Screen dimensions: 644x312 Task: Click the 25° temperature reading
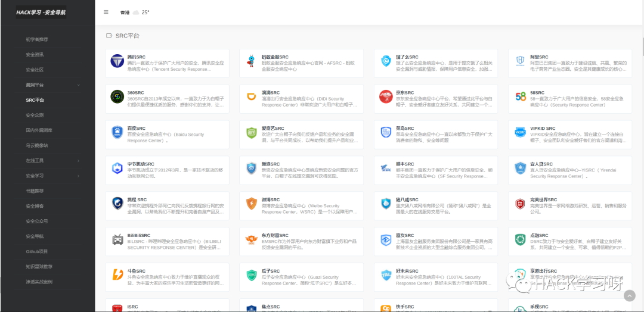pyautogui.click(x=145, y=13)
